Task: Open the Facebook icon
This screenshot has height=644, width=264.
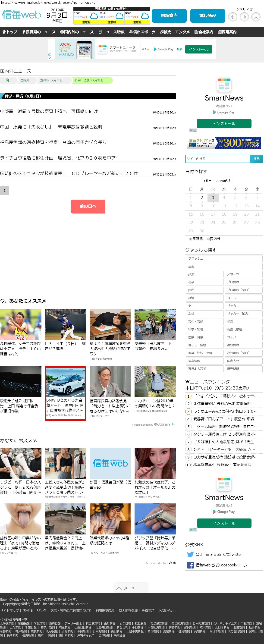Action: pos(190,565)
